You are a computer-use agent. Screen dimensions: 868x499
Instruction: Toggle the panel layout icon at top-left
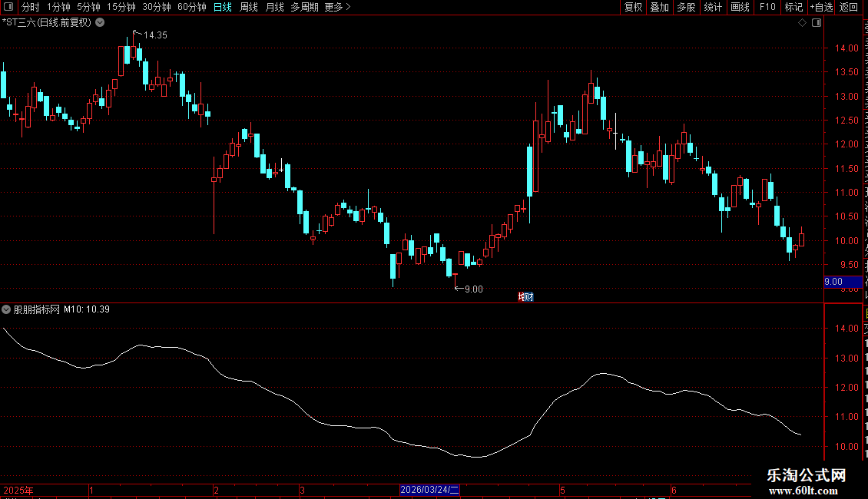(x=8, y=7)
